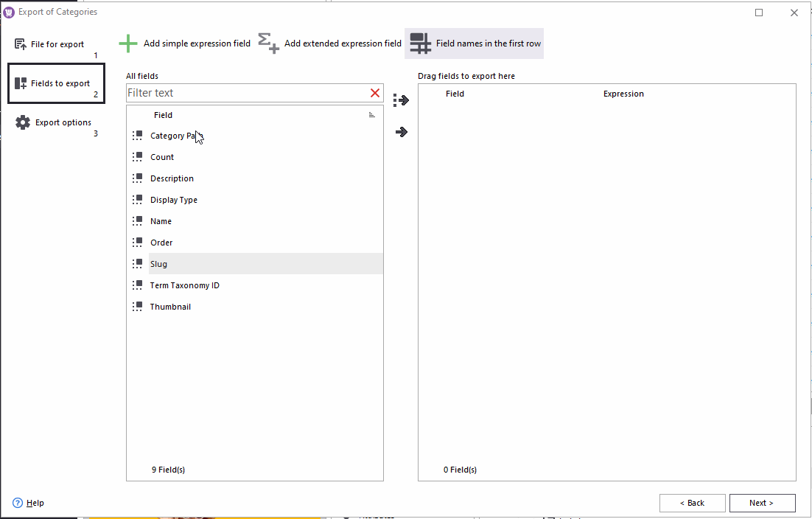Open the Help link
The width and height of the screenshot is (812, 519).
33,503
